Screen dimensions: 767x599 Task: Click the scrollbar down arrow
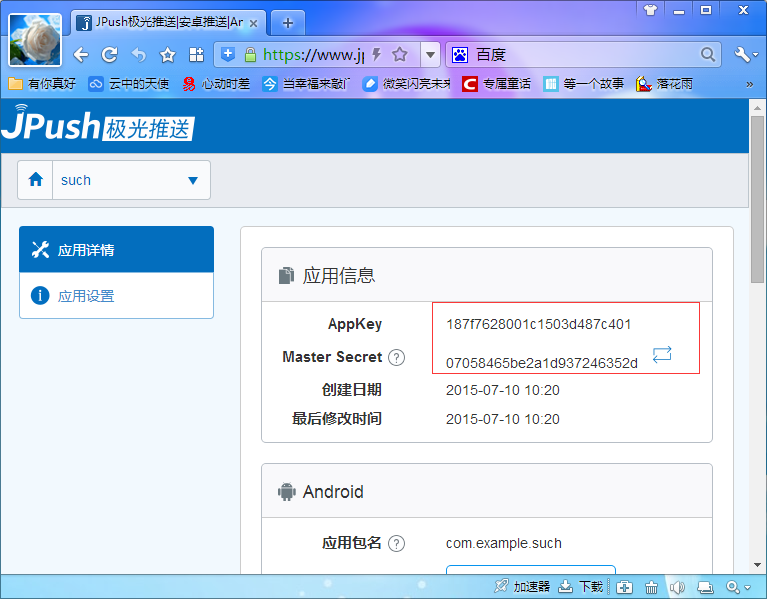757,565
